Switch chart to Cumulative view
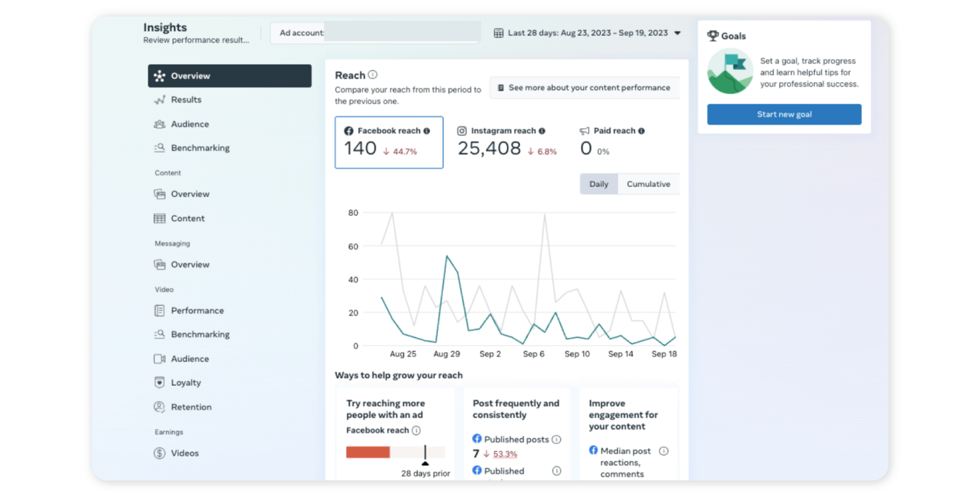Viewport: 980px width, 496px height. pos(648,184)
